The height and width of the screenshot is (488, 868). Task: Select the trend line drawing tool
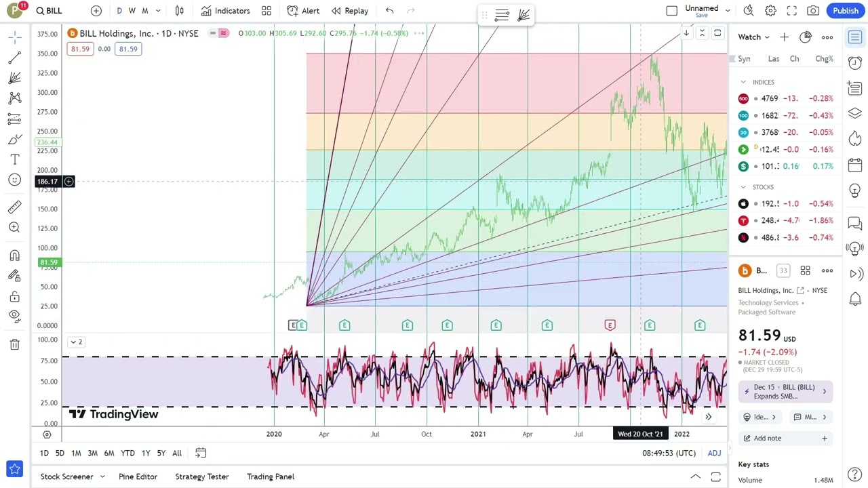(14, 58)
